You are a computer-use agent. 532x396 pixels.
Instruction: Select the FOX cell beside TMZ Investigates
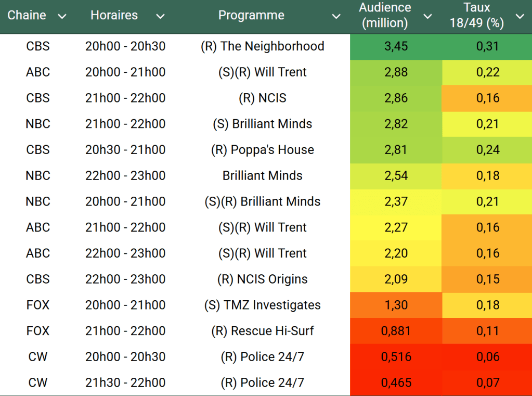click(38, 305)
